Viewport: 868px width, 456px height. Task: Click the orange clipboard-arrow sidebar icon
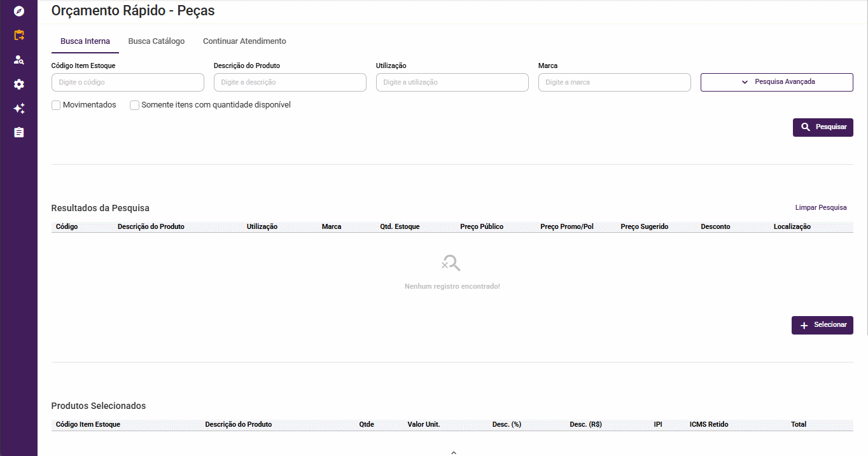coord(19,35)
